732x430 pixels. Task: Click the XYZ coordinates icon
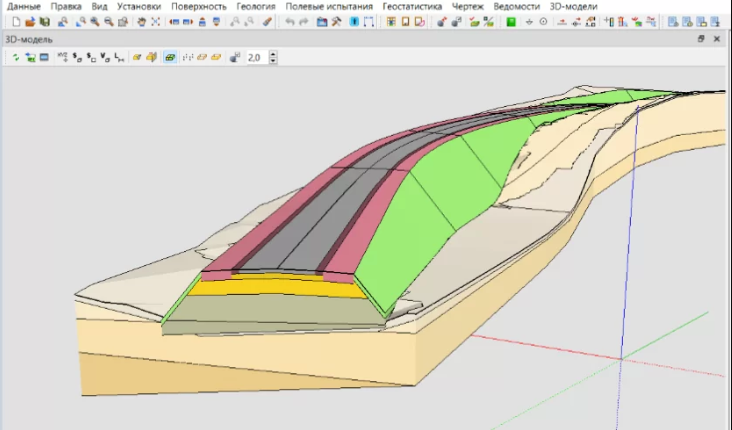point(64,58)
